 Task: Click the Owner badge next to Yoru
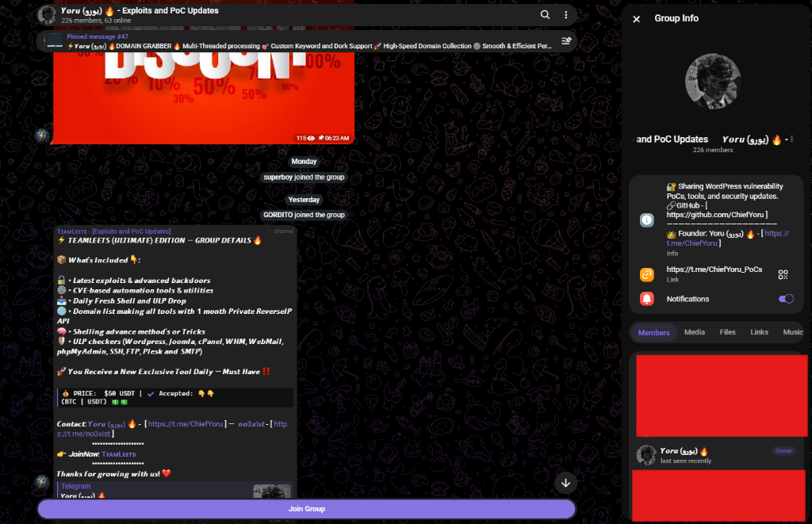[x=783, y=451]
